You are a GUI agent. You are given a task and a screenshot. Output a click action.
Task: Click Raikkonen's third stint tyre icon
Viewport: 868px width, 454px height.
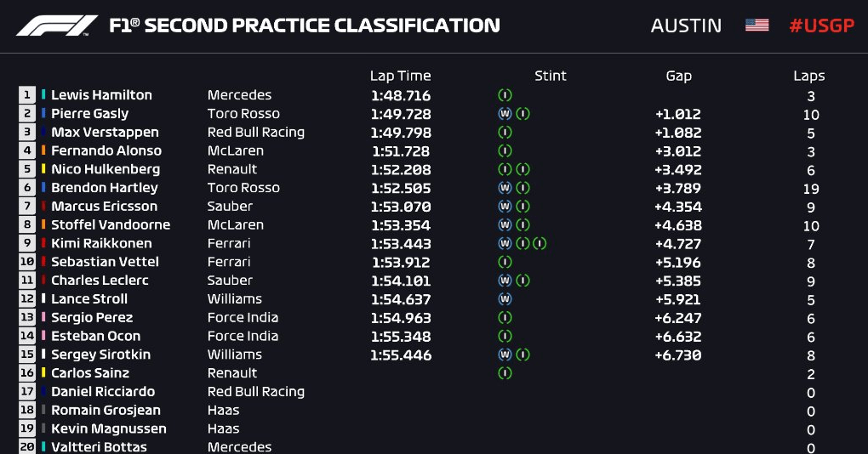click(x=540, y=243)
